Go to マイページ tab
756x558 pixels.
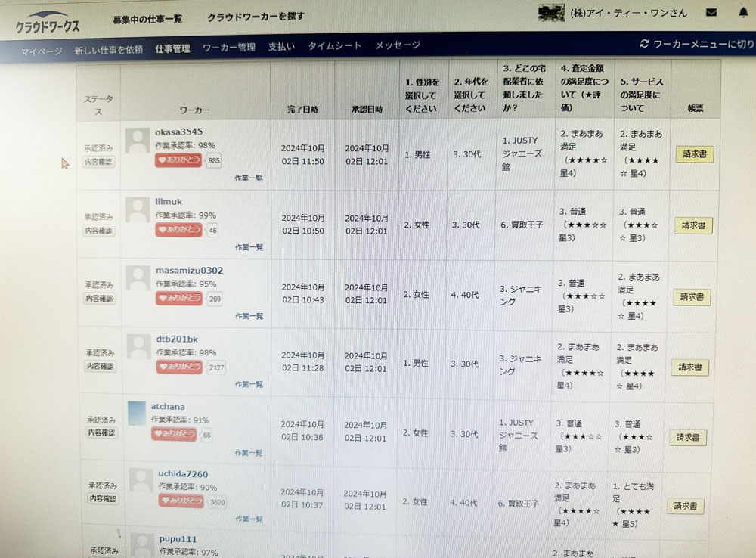click(42, 51)
